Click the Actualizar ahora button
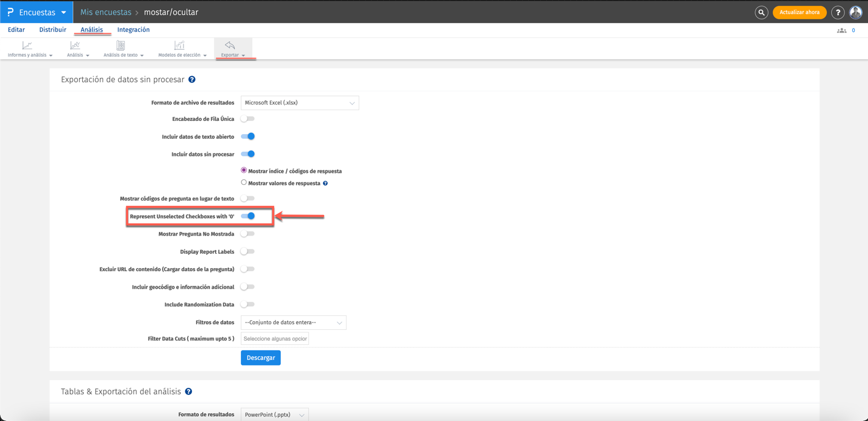The width and height of the screenshot is (868, 421). pyautogui.click(x=799, y=12)
